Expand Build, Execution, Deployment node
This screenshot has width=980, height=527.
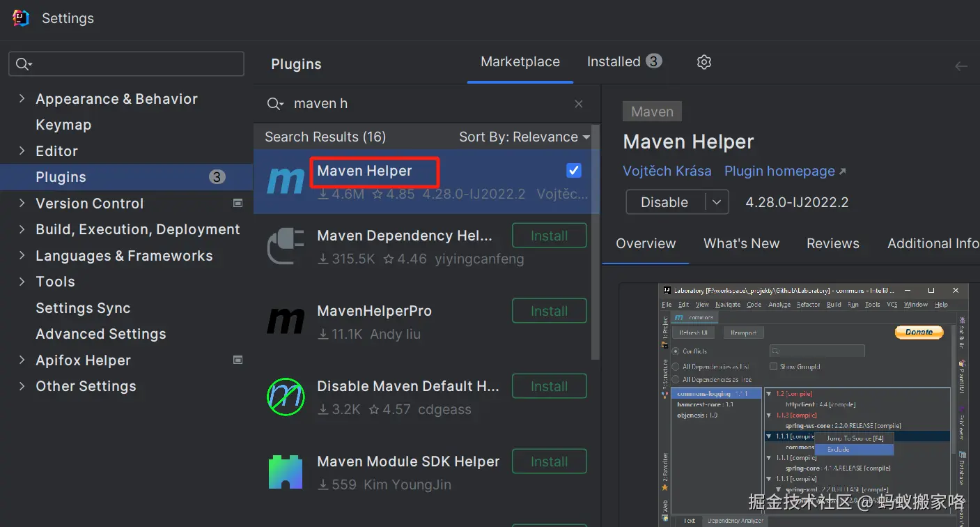point(22,229)
